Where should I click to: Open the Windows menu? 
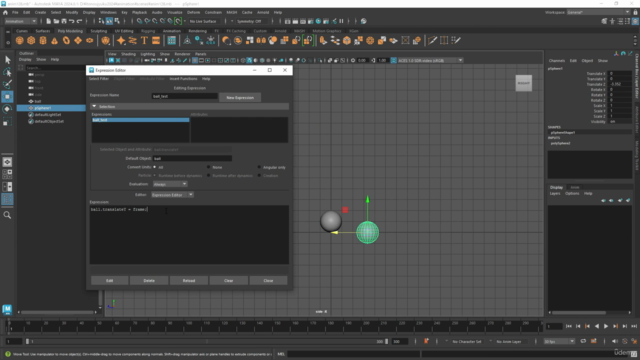[108, 13]
